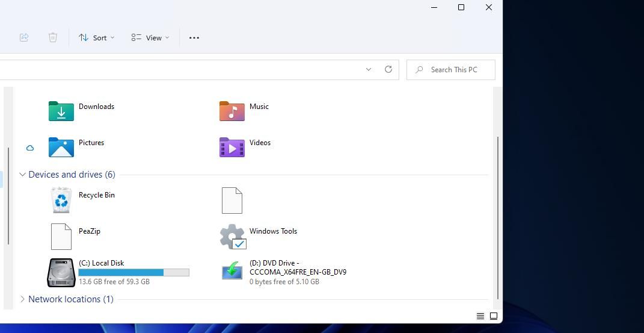This screenshot has height=333, width=644.
Task: Expand the Network locations group
Action: coord(22,299)
